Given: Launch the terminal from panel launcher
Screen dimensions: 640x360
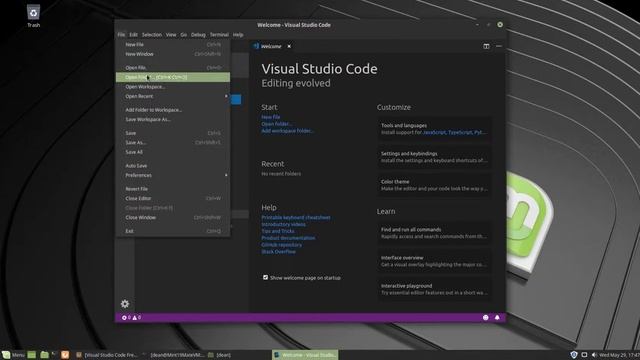Looking at the screenshot, I should click(x=53, y=355).
